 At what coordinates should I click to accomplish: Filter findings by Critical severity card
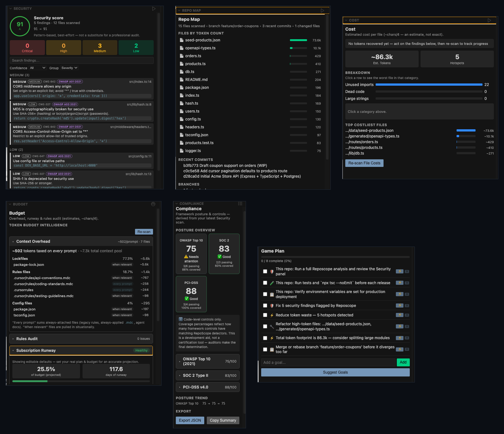27,48
